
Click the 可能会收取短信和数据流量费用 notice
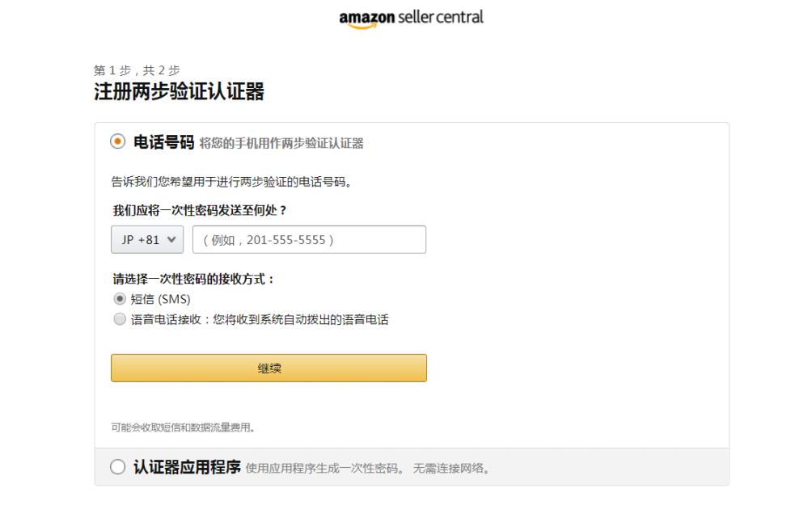(183, 427)
